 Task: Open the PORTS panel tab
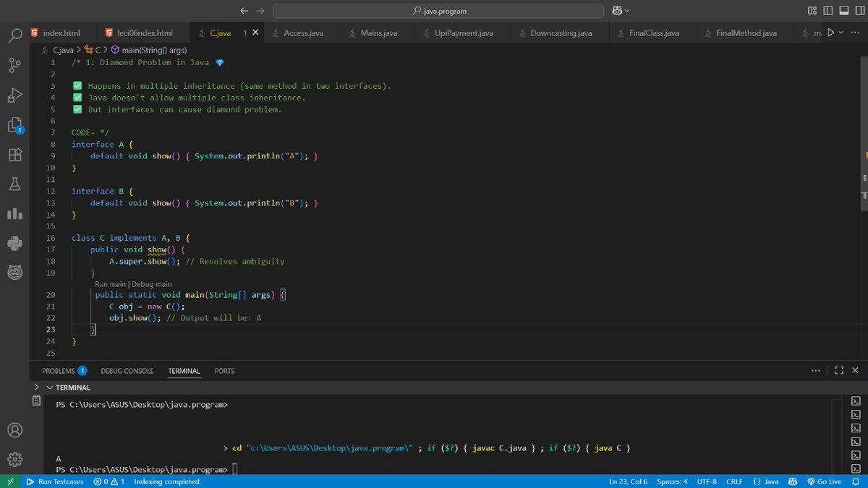pyautogui.click(x=224, y=371)
